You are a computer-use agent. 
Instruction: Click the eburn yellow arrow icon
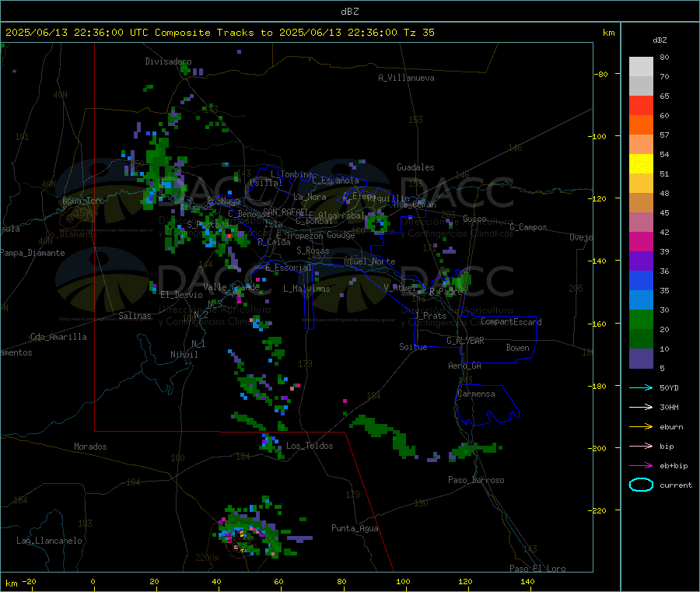click(641, 426)
